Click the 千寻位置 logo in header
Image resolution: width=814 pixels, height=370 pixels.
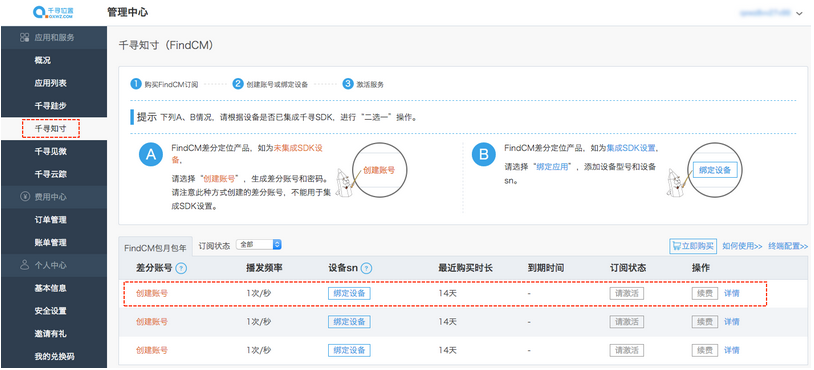click(52, 12)
